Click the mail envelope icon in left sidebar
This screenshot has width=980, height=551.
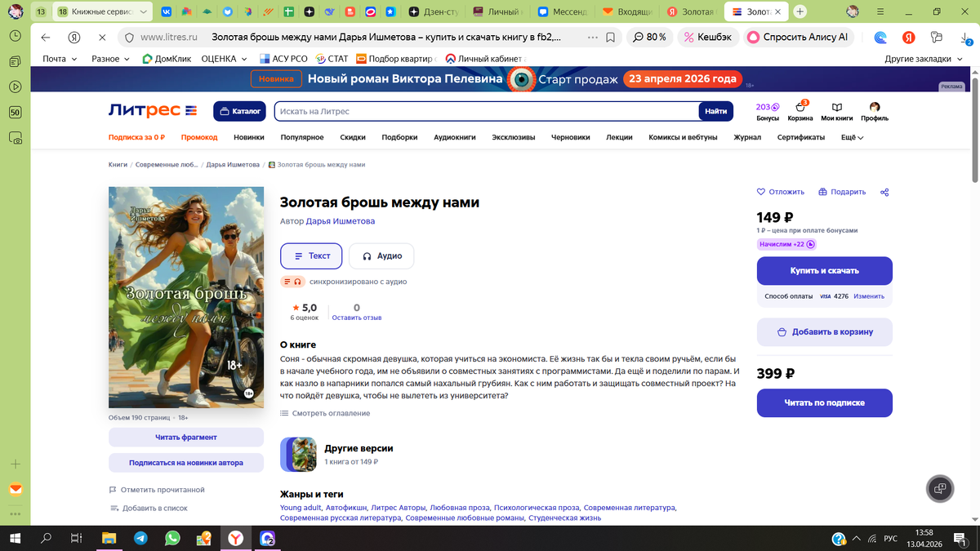16,489
